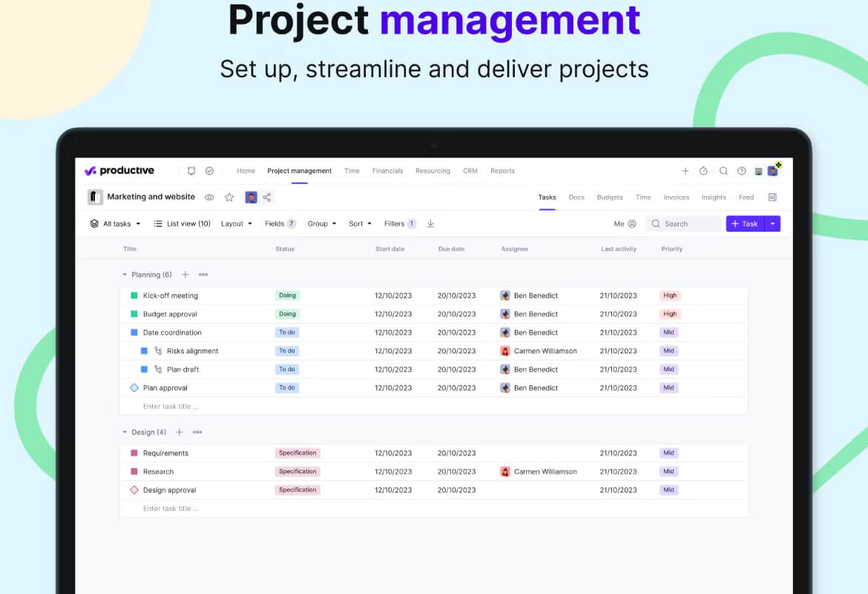
Task: Open the side panel icon beside Feed
Action: [773, 198]
